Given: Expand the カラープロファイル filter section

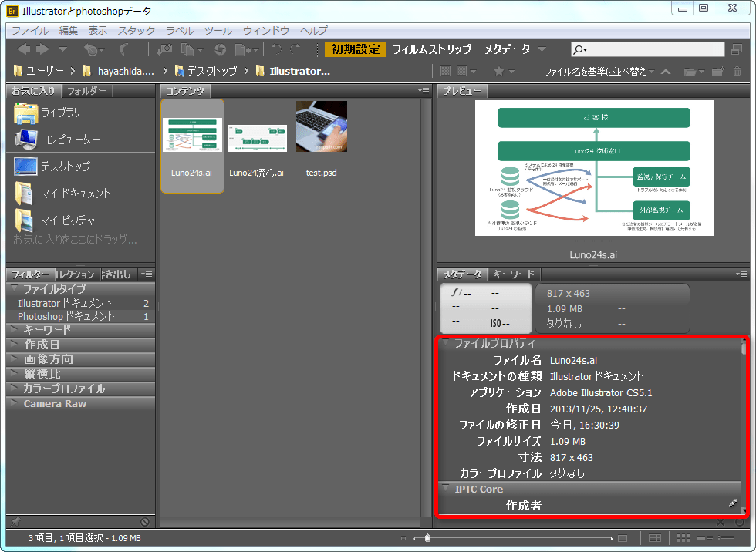Looking at the screenshot, I should point(14,389).
